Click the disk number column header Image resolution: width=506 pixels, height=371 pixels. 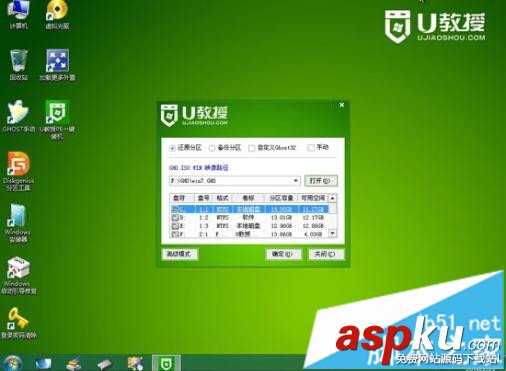[x=203, y=198]
